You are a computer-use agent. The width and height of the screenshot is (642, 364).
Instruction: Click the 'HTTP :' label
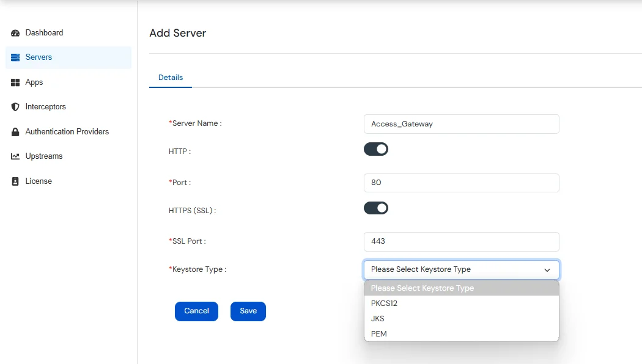click(180, 151)
